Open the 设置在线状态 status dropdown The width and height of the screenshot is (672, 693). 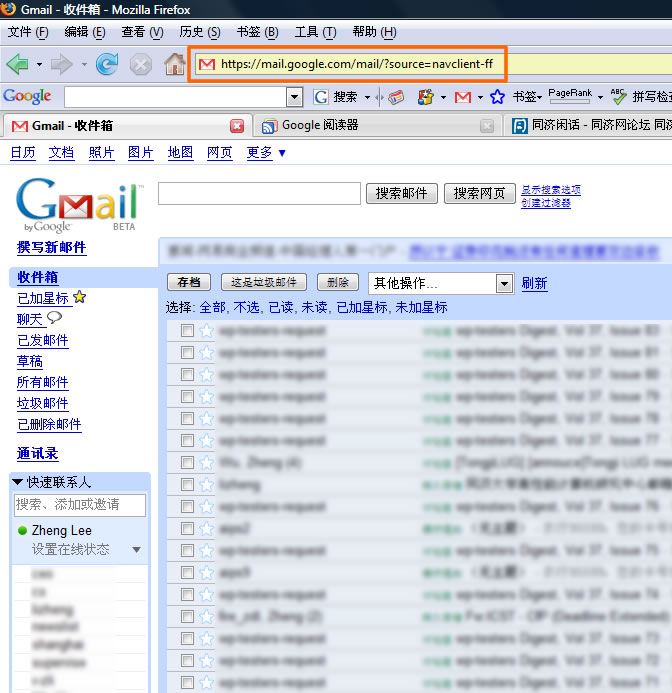pyautogui.click(x=137, y=550)
